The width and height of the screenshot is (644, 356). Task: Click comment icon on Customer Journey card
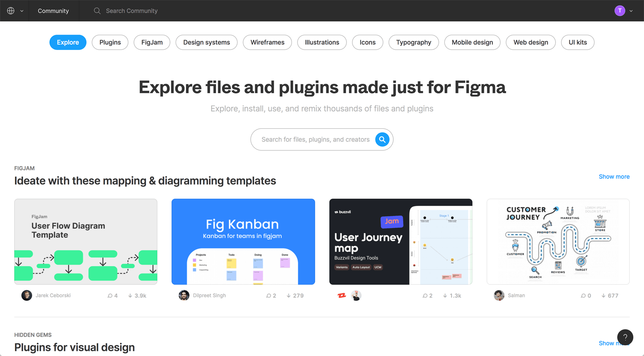583,296
